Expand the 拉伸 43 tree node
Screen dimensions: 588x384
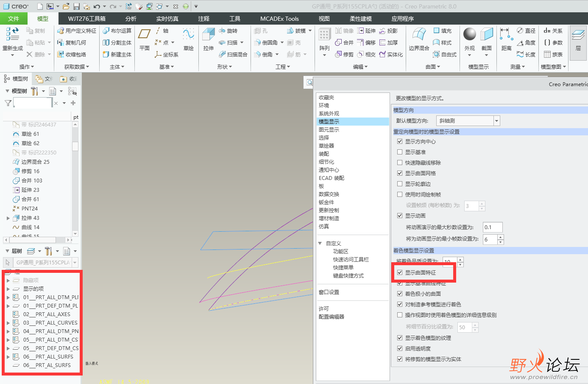point(8,218)
